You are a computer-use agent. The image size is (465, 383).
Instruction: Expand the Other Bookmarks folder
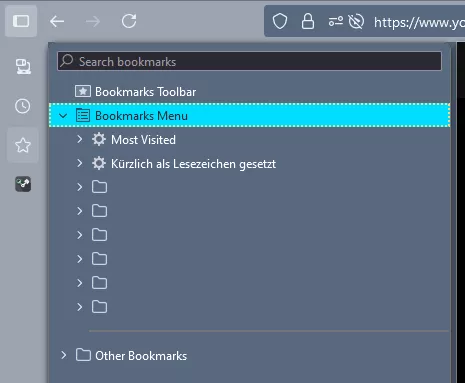[63, 355]
